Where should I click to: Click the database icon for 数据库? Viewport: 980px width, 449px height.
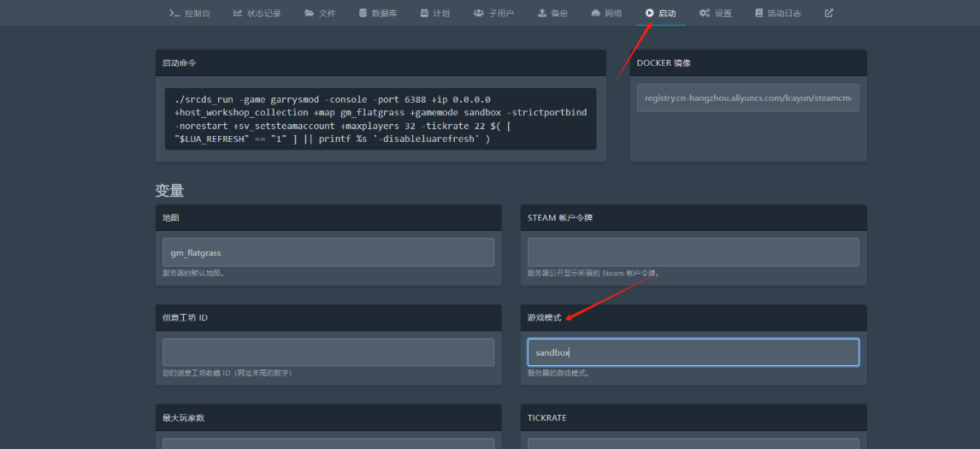click(x=363, y=13)
